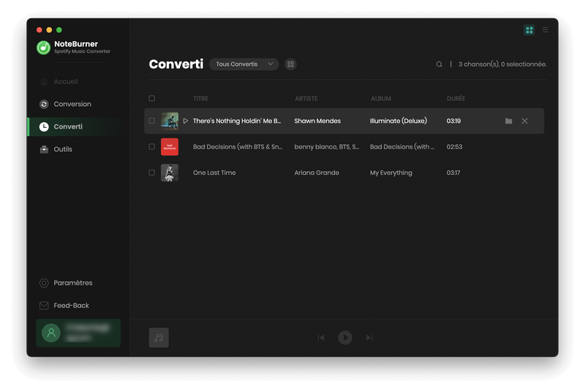Check the One Last Time row checkbox
This screenshot has height=392, width=585.
pyautogui.click(x=152, y=173)
